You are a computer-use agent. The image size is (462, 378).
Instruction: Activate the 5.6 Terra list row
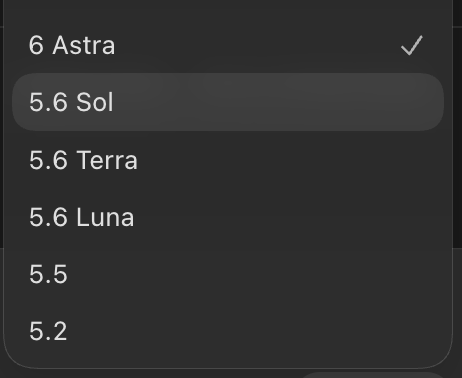tap(228, 160)
